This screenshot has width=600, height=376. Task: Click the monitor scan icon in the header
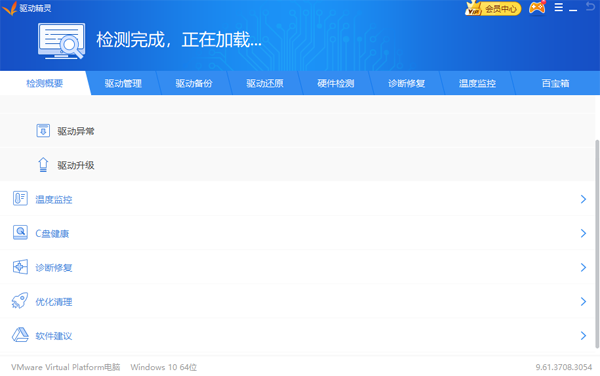pos(62,41)
